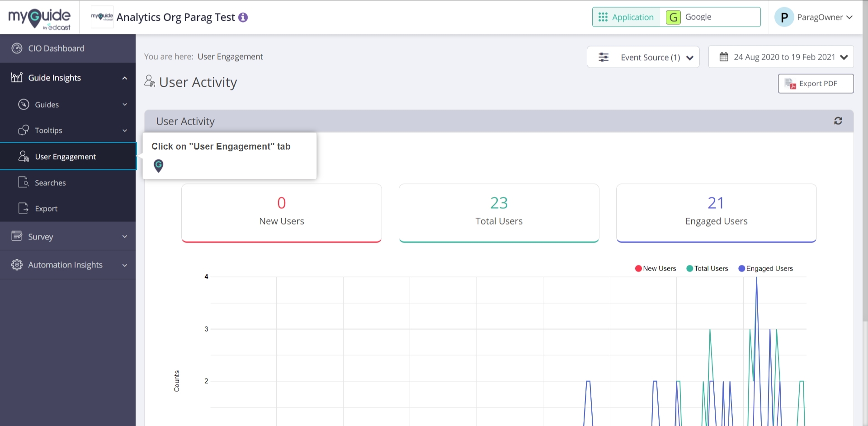Viewport: 868px width, 426px height.
Task: Click the tallest Engaged Users chart peak
Action: pyautogui.click(x=757, y=277)
